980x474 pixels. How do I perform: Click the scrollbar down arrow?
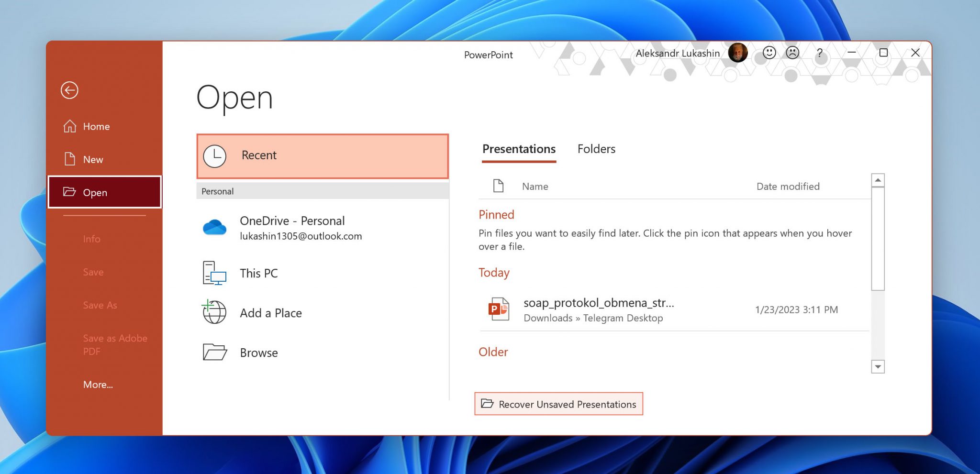pyautogui.click(x=877, y=367)
